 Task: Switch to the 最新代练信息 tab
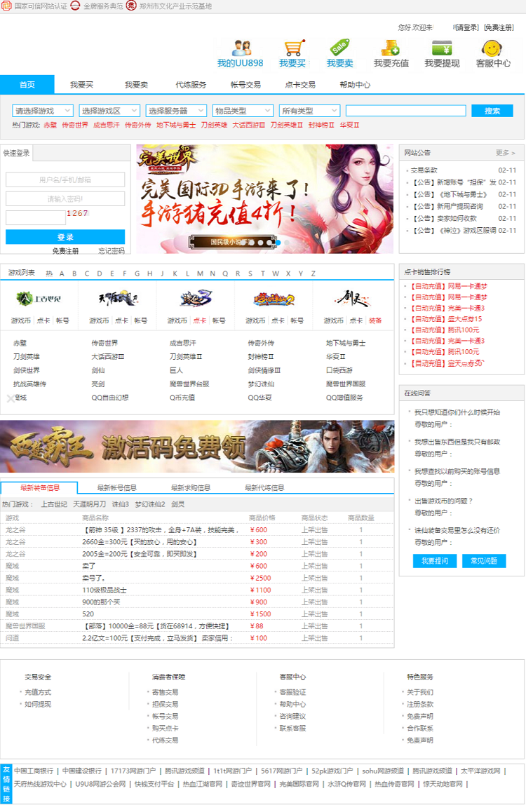tap(264, 488)
